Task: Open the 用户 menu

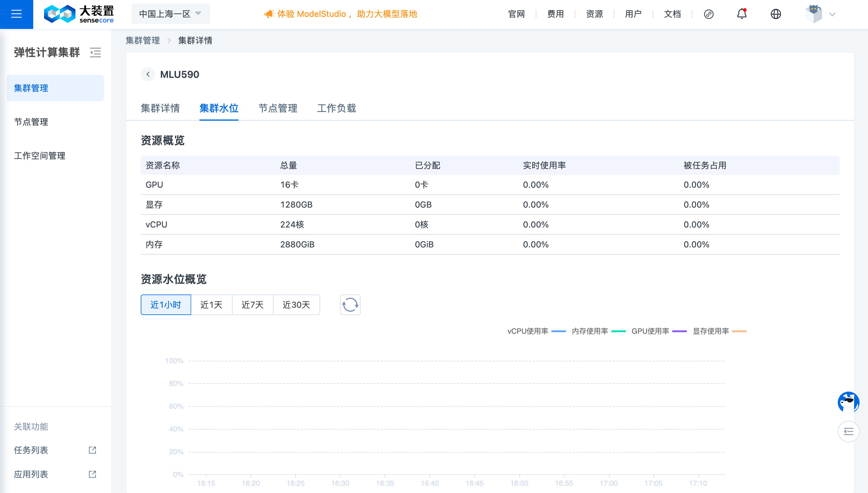Action: (x=633, y=14)
